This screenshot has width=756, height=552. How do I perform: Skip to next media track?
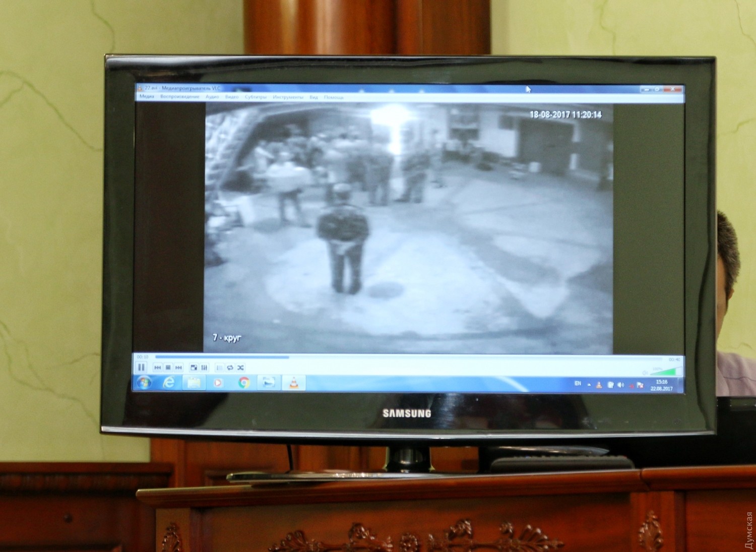pos(178,368)
